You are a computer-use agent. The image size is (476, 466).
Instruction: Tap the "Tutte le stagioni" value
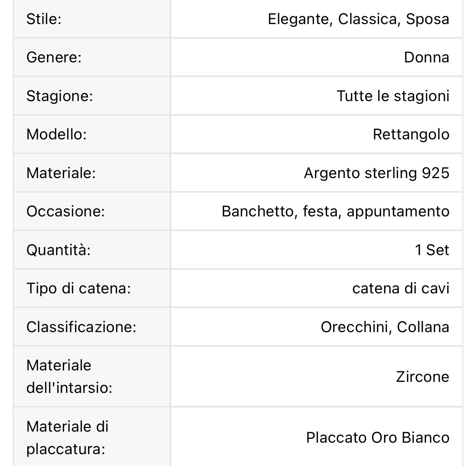click(393, 96)
